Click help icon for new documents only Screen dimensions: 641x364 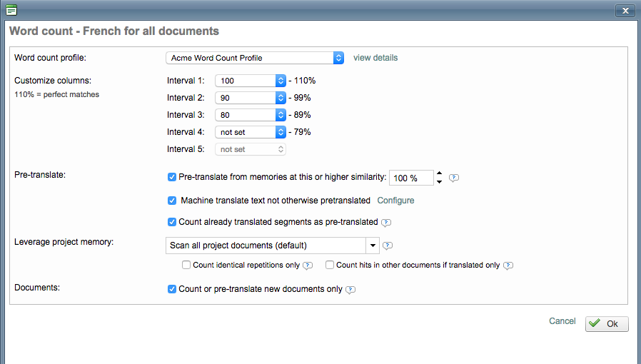350,290
